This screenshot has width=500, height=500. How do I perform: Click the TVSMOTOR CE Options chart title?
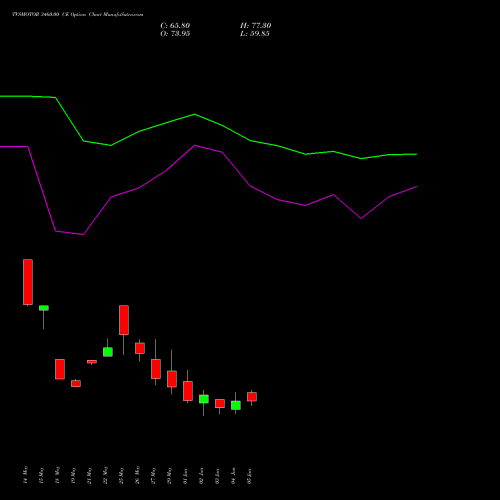[x=78, y=15]
